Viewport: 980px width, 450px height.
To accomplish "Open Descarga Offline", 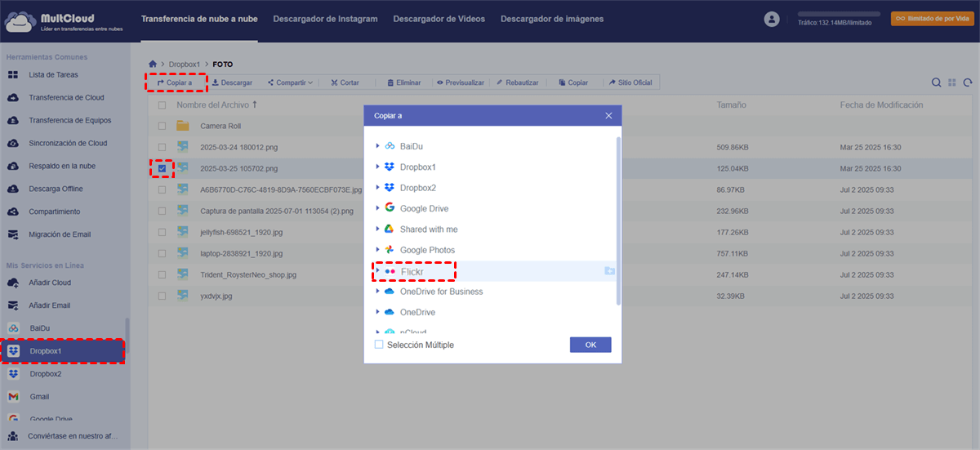I will coord(56,189).
